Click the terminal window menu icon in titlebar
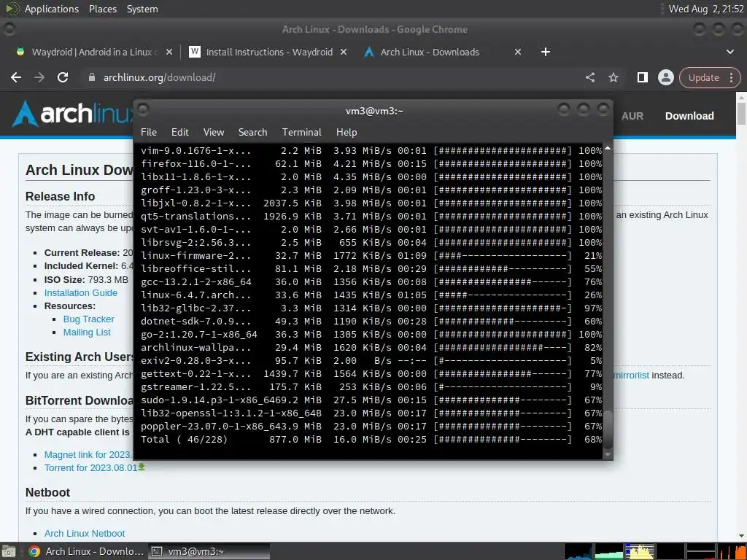Image resolution: width=747 pixels, height=560 pixels. pyautogui.click(x=144, y=109)
